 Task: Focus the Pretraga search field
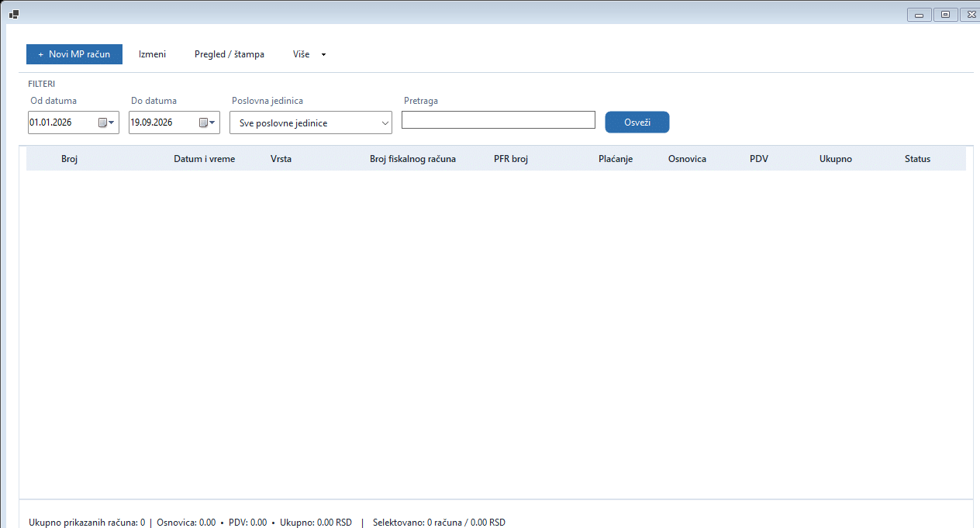click(x=499, y=120)
